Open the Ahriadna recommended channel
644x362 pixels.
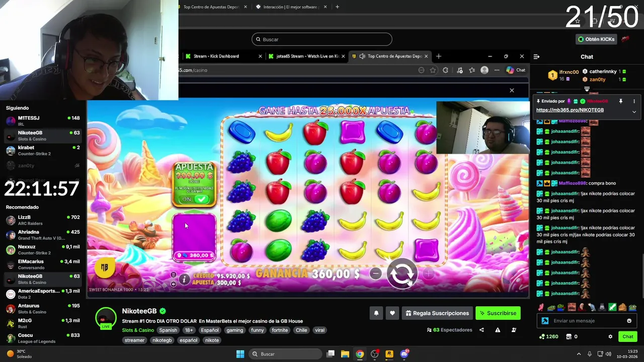pos(43,235)
